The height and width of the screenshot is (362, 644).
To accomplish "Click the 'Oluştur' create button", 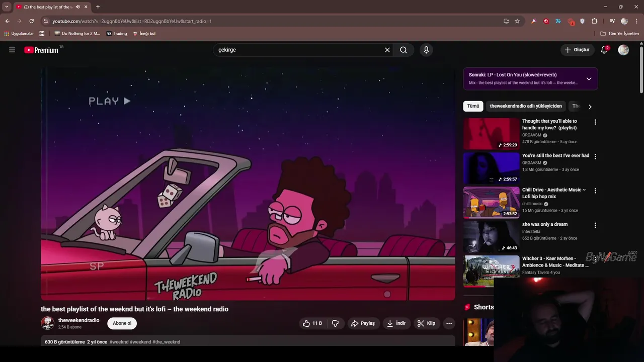I will click(577, 50).
